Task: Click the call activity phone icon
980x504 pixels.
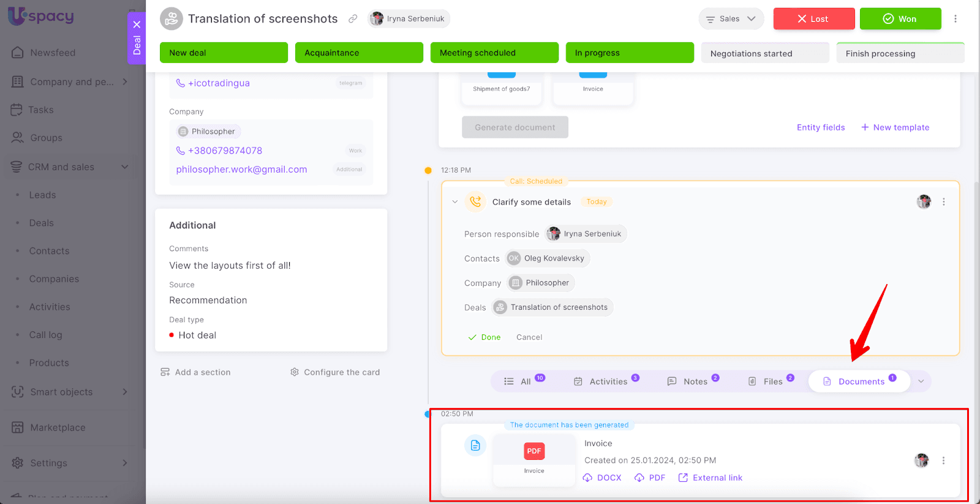Action: 475,201
